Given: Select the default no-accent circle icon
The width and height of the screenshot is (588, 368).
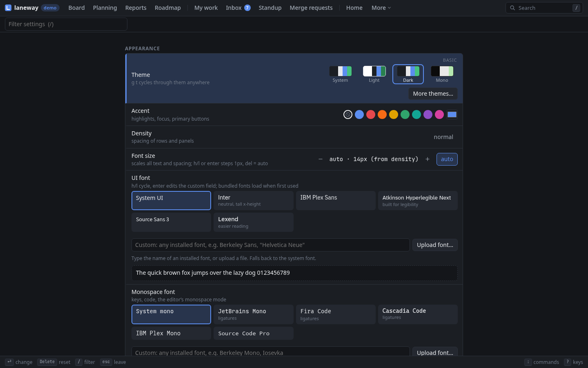Looking at the screenshot, I should (x=348, y=114).
